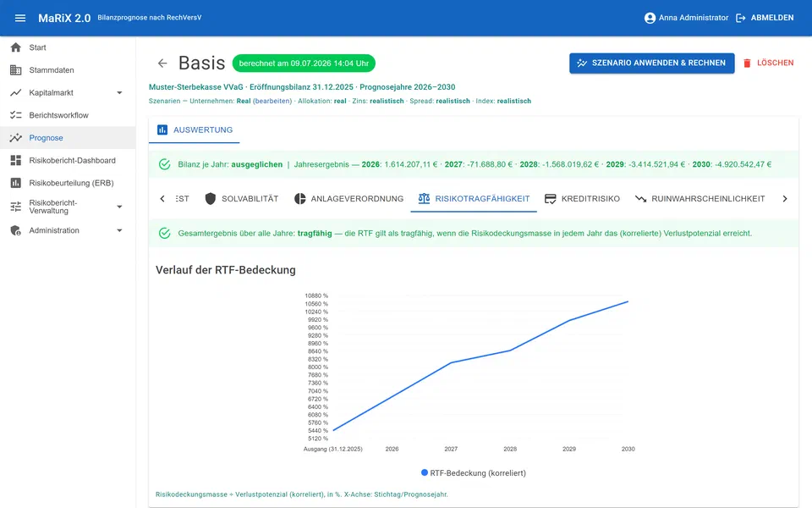The image size is (812, 508).
Task: Click the back arrow beside Basis
Action: coord(162,63)
